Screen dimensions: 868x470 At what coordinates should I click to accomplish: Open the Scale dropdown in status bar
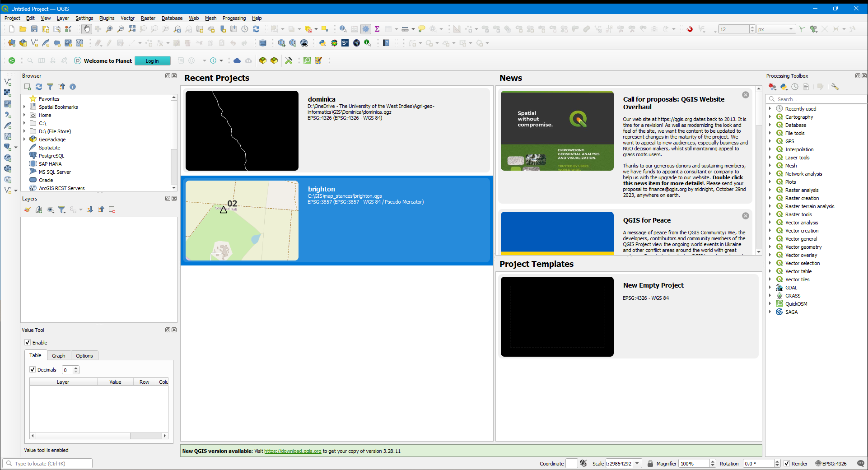tap(638, 463)
